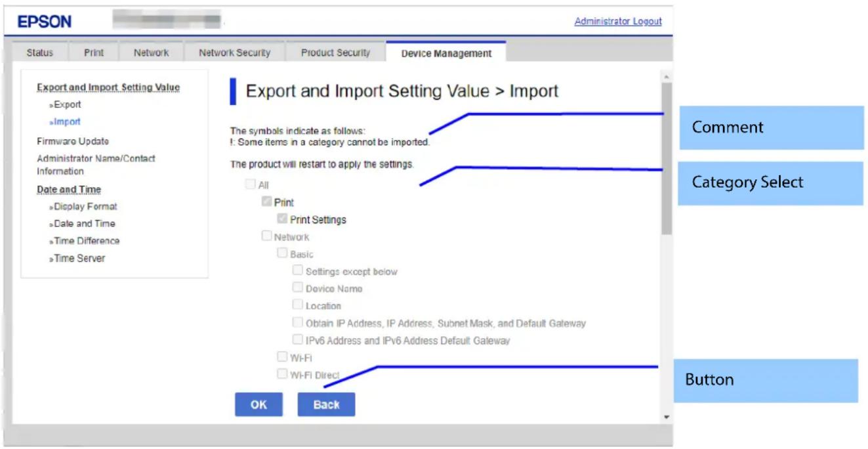Click the EPSON logo
868x449 pixels.
click(45, 22)
